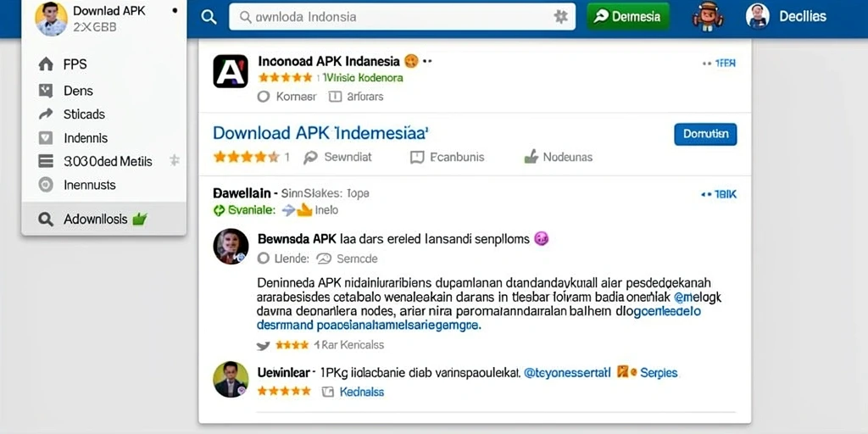Click the purple emoji after senplloms
Viewport: 868px width, 434px height.
(541, 239)
